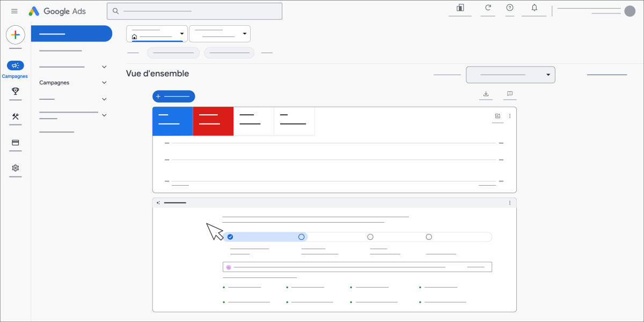Click the chart type icon in metrics card
Screen dimensions: 644x322
[x=497, y=116]
